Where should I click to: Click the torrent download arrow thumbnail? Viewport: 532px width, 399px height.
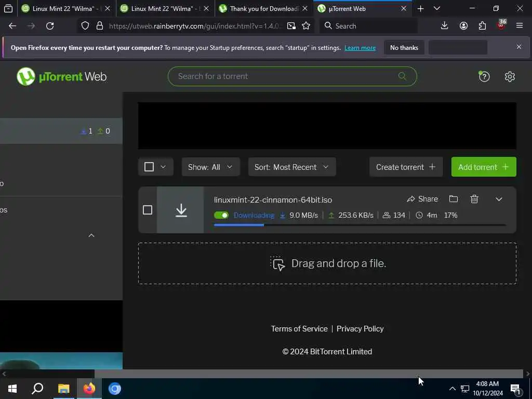click(x=180, y=210)
